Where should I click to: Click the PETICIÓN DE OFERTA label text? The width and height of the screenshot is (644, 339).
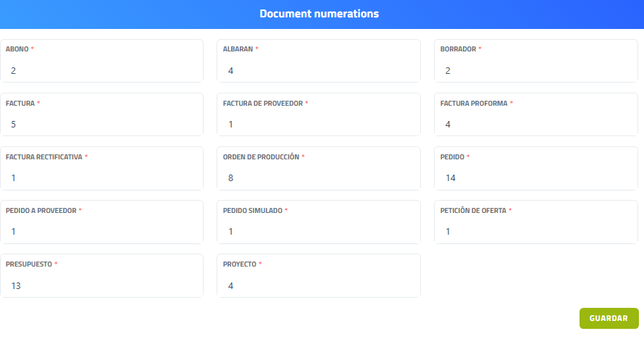pyautogui.click(x=473, y=211)
